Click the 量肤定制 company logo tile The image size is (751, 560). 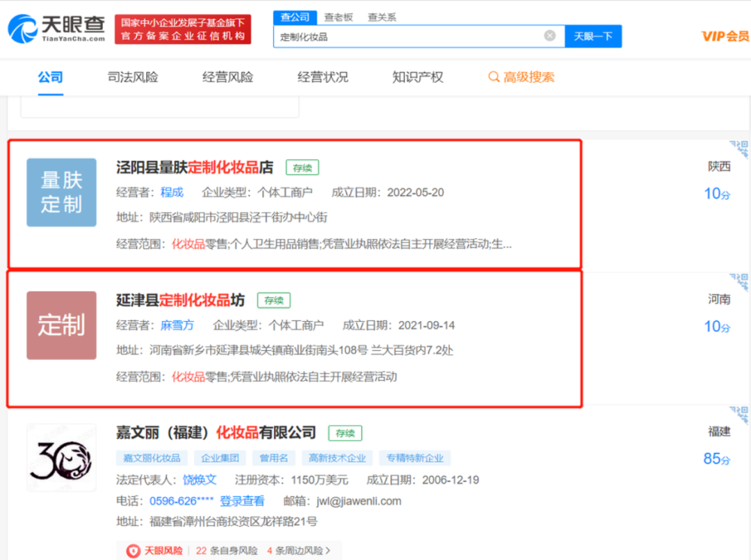tap(61, 192)
